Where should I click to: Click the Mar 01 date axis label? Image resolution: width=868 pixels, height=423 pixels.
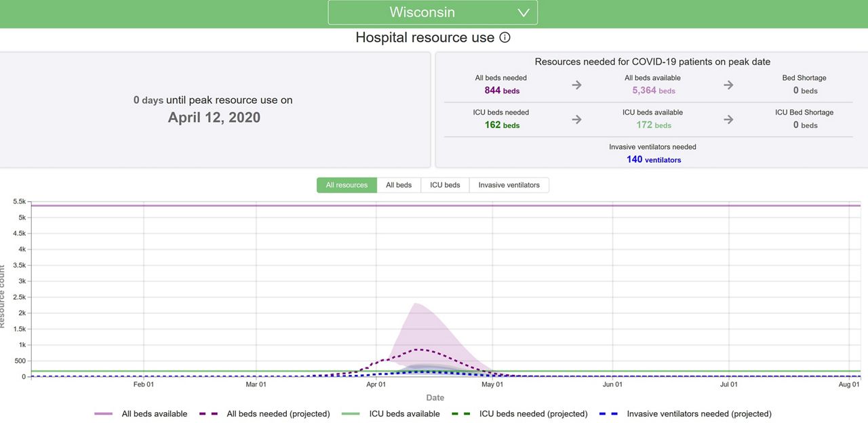click(x=256, y=384)
